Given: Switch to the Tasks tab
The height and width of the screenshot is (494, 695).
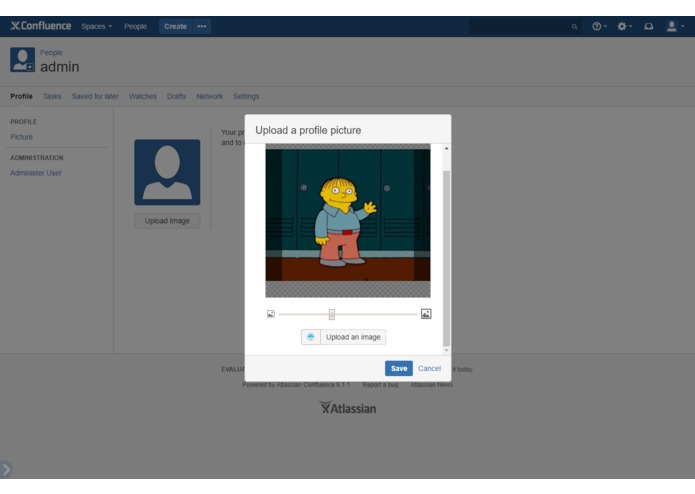Looking at the screenshot, I should [x=52, y=96].
